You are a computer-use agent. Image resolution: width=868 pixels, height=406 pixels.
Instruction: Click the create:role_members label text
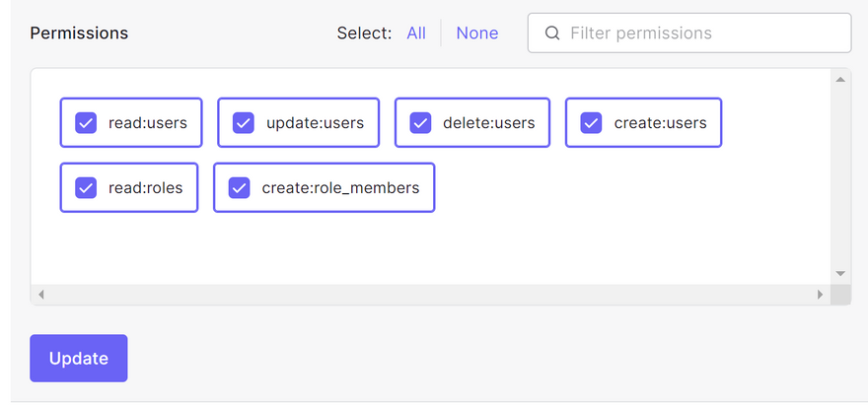click(340, 187)
